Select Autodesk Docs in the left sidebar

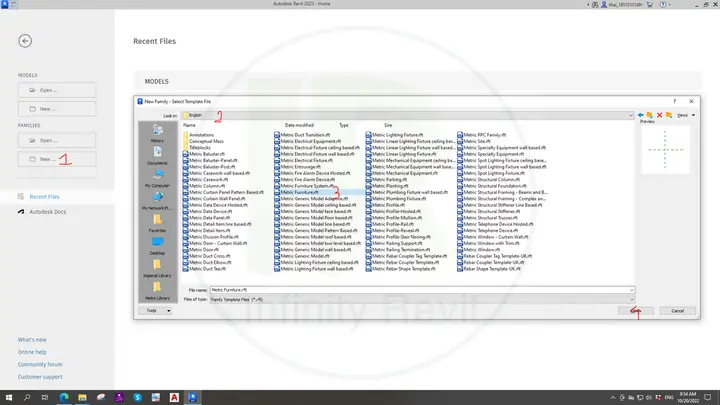48,212
